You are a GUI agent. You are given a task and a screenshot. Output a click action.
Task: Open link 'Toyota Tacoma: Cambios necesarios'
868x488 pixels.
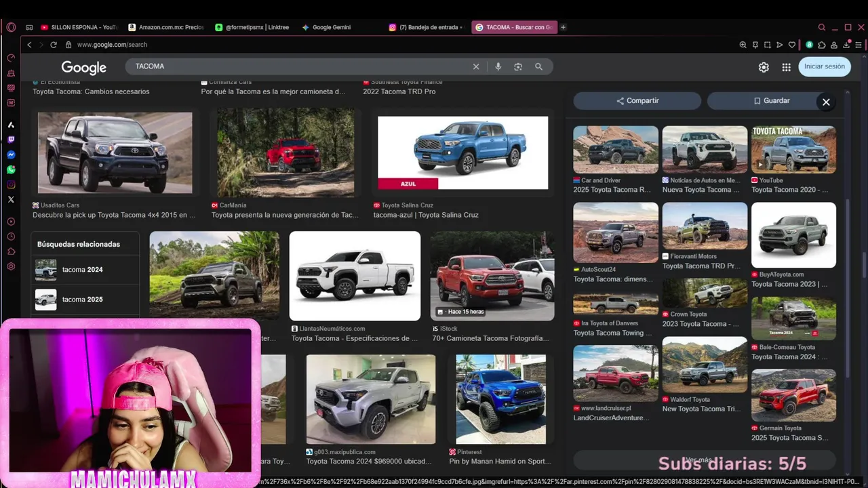(91, 91)
